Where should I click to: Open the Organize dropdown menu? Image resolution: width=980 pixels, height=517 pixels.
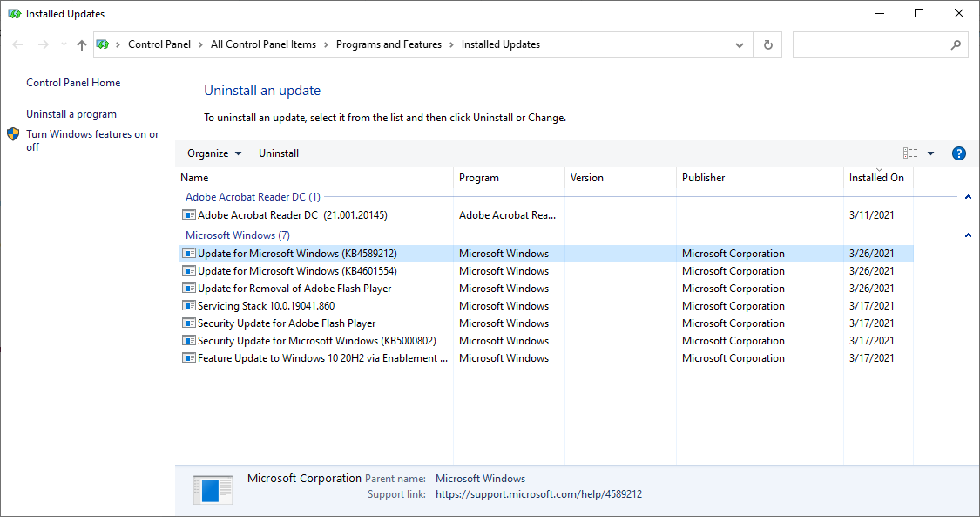(x=214, y=153)
